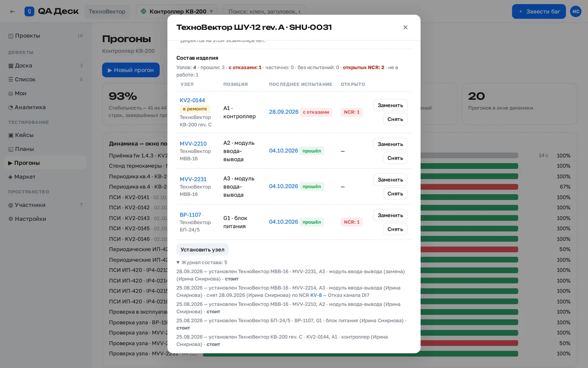Click Снять for MVV-2231
The height and width of the screenshot is (368, 588).
(x=395, y=193)
